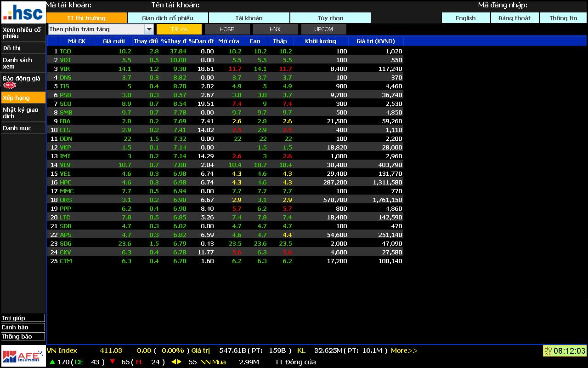Select stock SCO in the ranking
The width and height of the screenshot is (588, 368).
coord(66,103)
